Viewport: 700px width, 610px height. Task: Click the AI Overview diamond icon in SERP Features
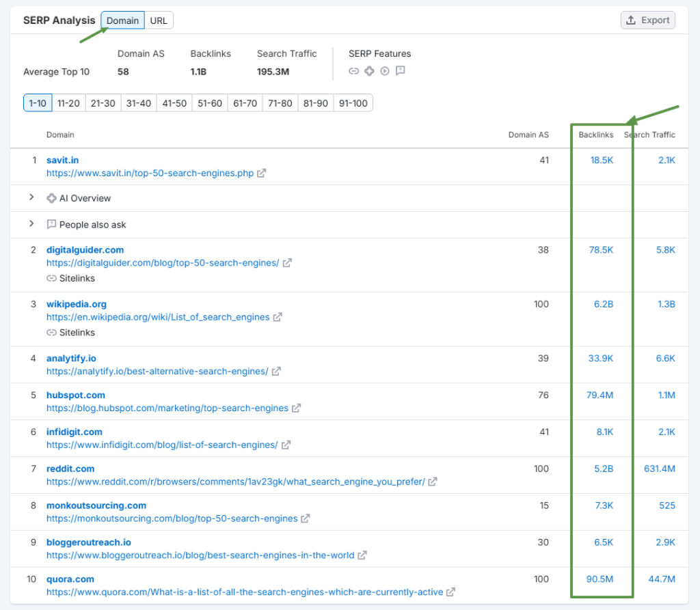click(369, 71)
